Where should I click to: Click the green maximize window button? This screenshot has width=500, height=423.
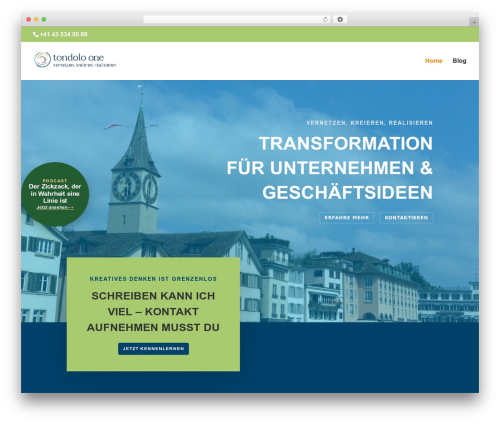[44, 20]
